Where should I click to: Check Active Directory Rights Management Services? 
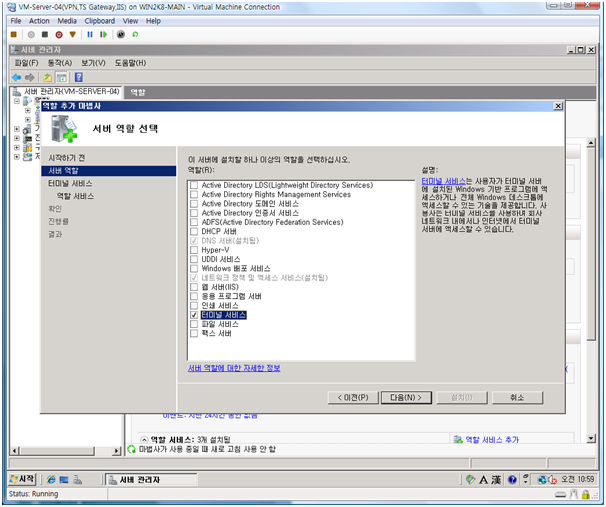tap(194, 194)
